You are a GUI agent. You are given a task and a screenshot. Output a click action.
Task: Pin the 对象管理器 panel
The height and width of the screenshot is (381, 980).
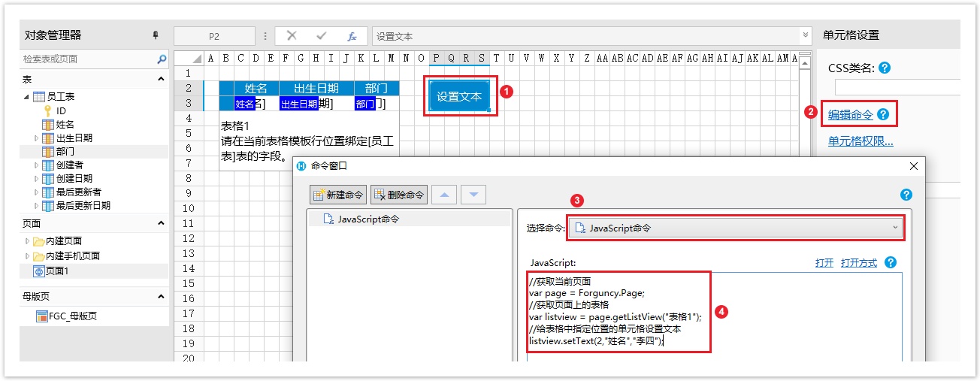click(x=156, y=35)
